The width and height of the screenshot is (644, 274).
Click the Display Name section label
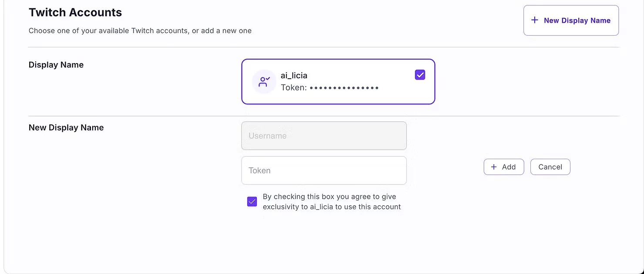(56, 65)
